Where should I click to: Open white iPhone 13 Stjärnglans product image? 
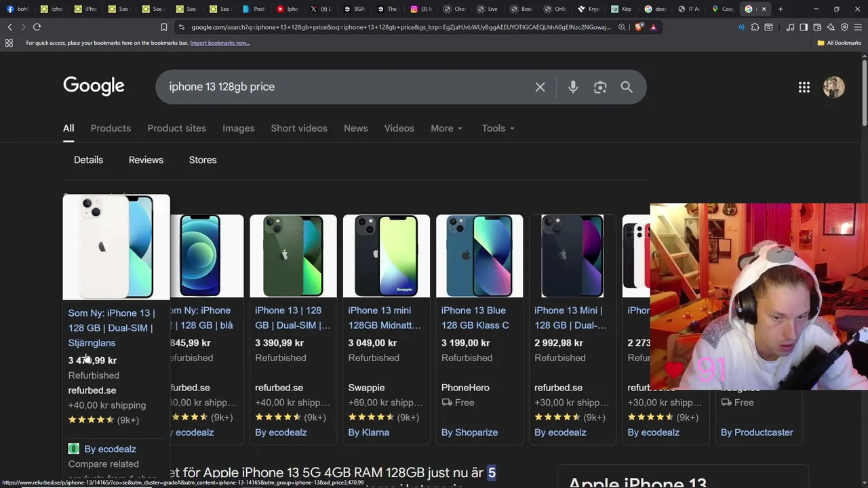[x=116, y=247]
